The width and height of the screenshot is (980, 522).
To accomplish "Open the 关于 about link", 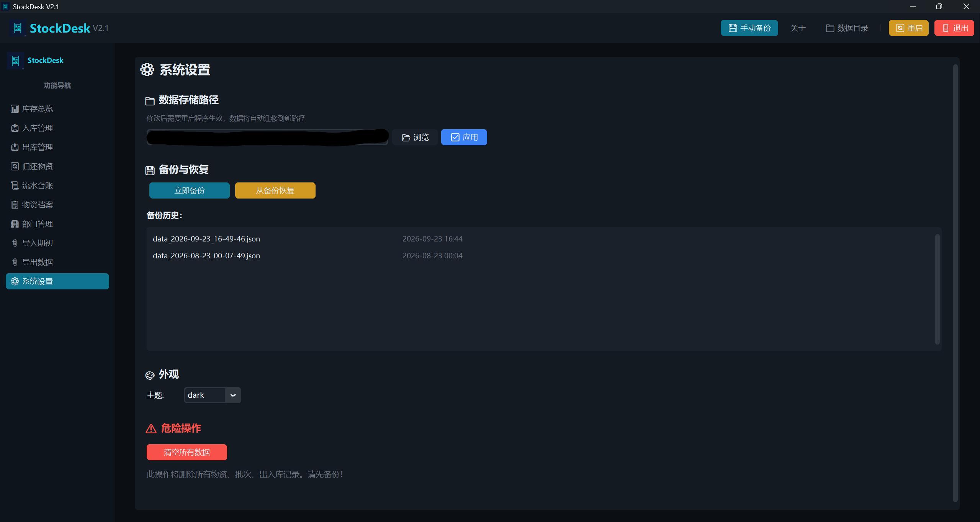I will coord(798,28).
